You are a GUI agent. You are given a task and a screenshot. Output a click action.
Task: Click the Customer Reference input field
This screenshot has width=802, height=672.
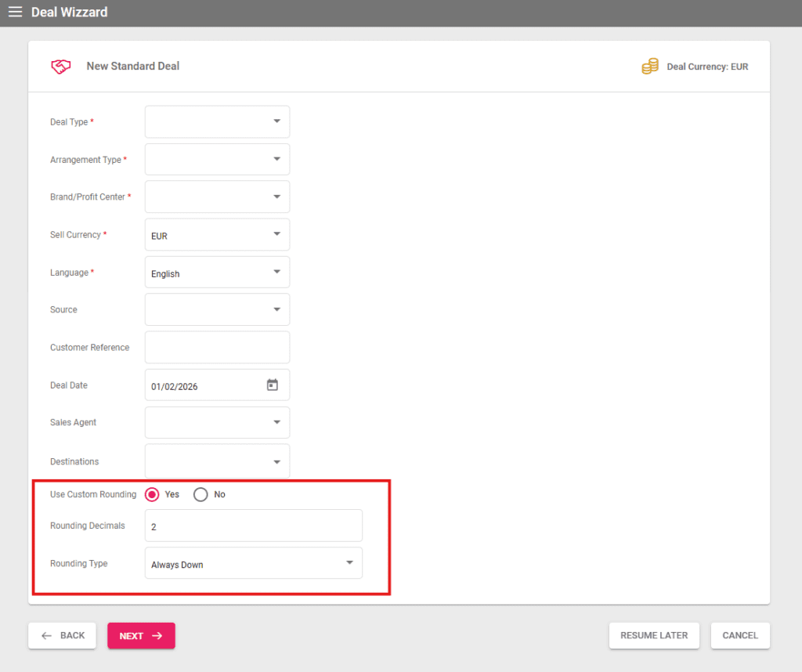(x=217, y=347)
